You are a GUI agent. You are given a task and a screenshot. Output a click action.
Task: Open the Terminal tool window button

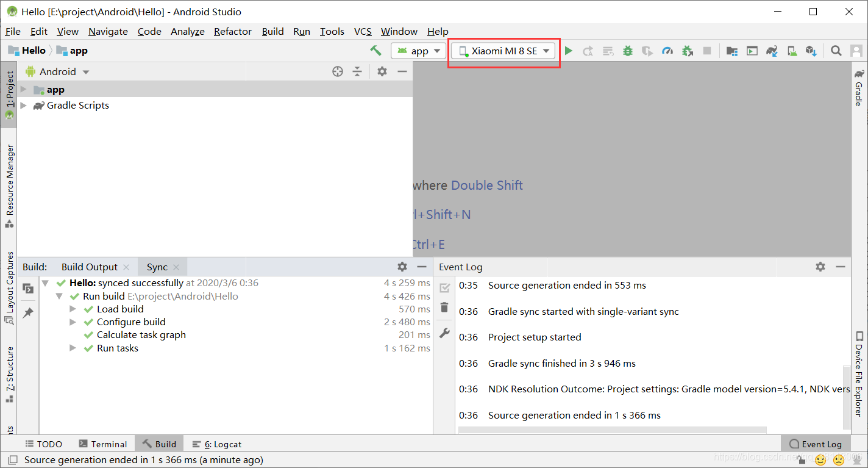tap(102, 444)
